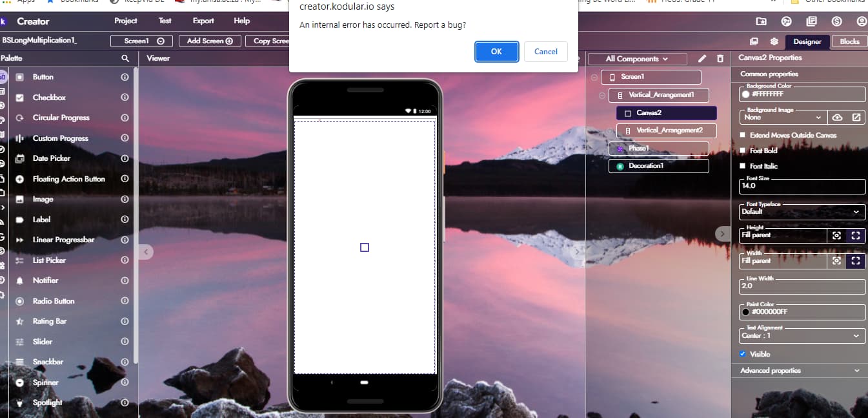This screenshot has width=868, height=418.
Task: Click the info icon beside Checkbox
Action: click(125, 98)
